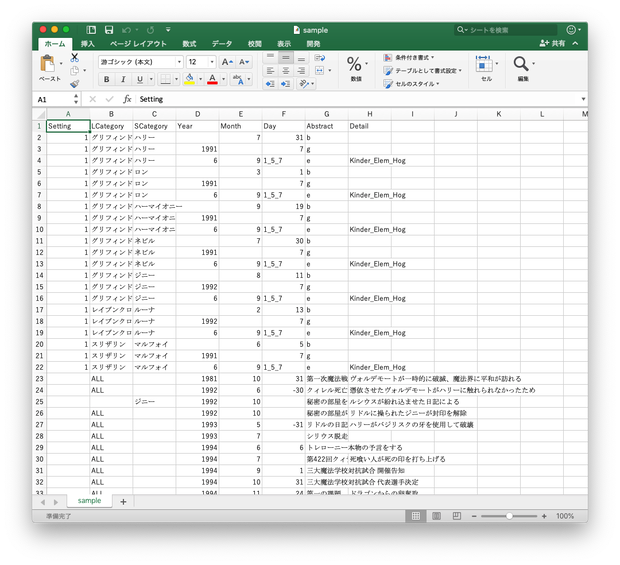Click the format painter brush icon
The image size is (620, 565).
(74, 84)
